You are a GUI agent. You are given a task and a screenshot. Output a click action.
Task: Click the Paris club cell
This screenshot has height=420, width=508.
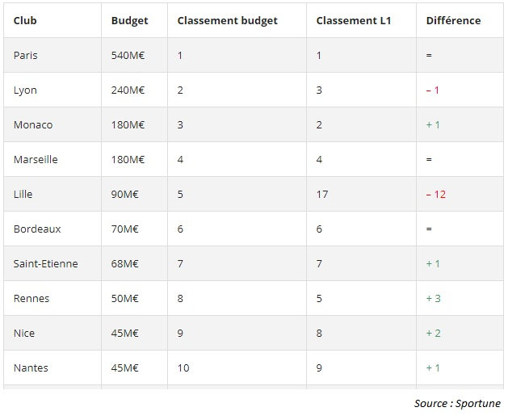click(x=26, y=56)
